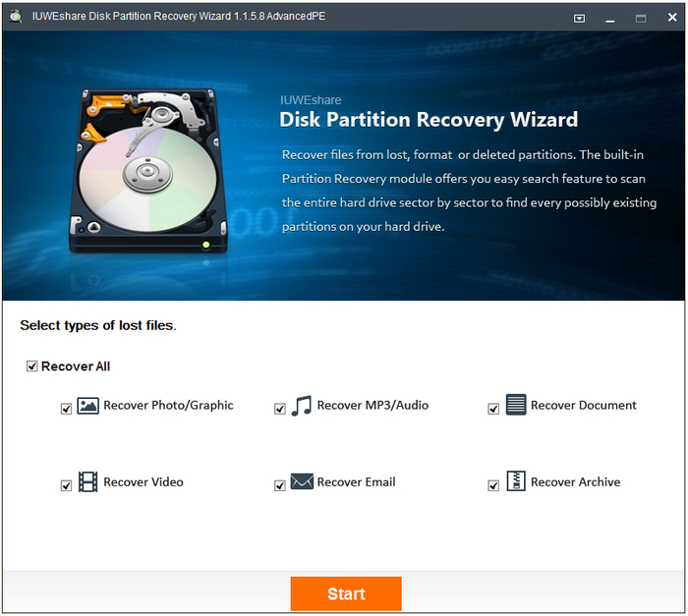Open the title bar dropdown menu

pos(579,18)
